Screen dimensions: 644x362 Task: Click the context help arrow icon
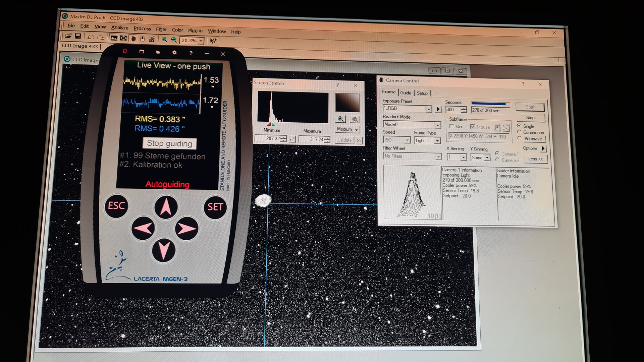[x=213, y=41]
